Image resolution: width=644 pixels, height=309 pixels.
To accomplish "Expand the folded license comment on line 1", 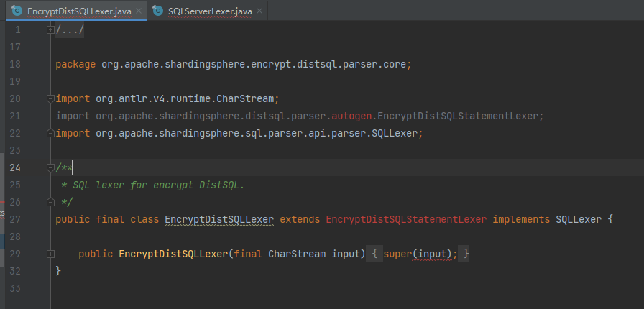I will coord(50,29).
